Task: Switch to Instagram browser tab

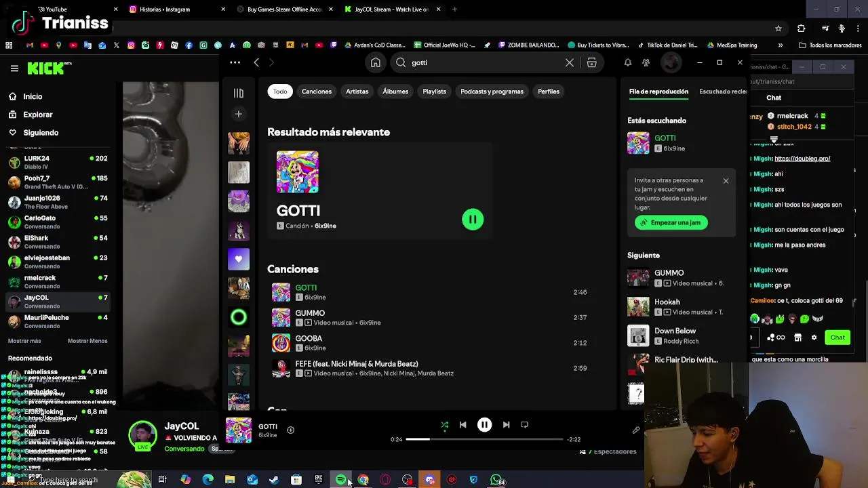Action: [176, 9]
